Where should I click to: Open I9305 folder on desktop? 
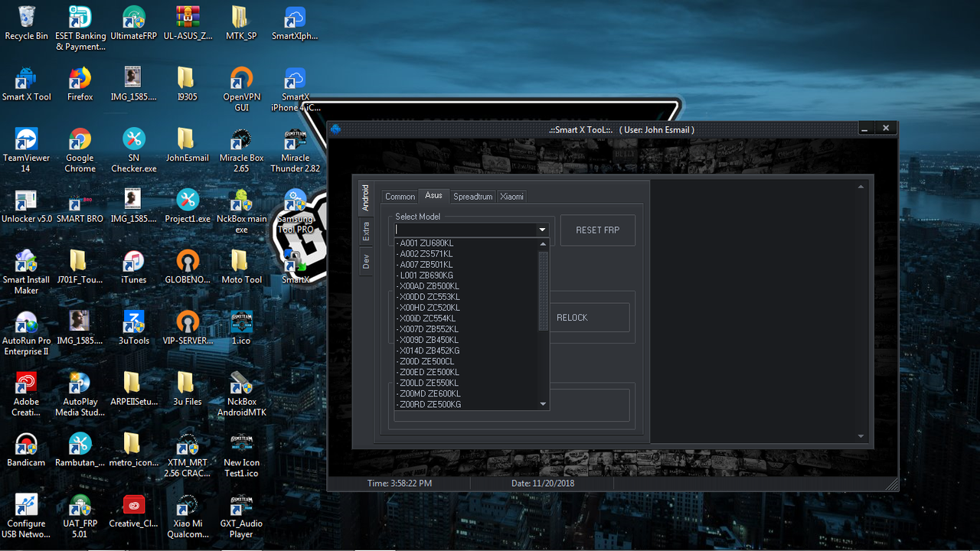188,84
